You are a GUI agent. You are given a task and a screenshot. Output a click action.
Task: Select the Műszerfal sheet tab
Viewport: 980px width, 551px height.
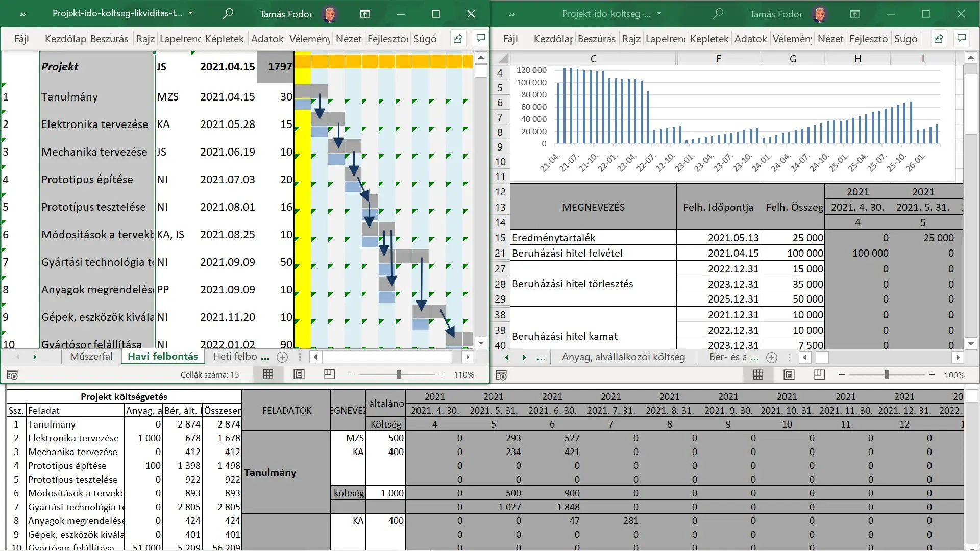(x=91, y=357)
